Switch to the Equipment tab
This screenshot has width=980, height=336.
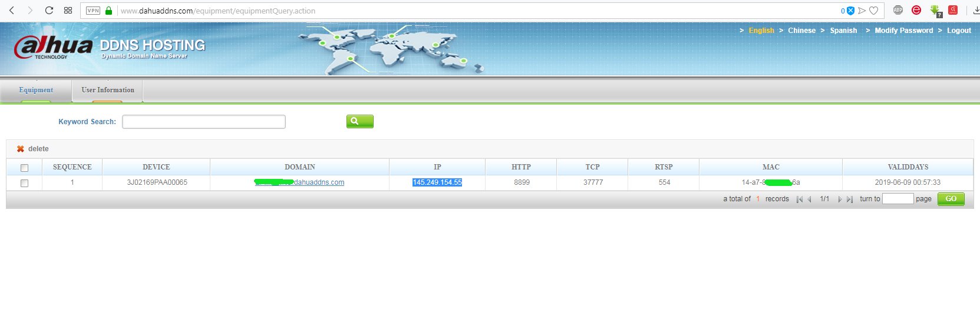tap(36, 90)
